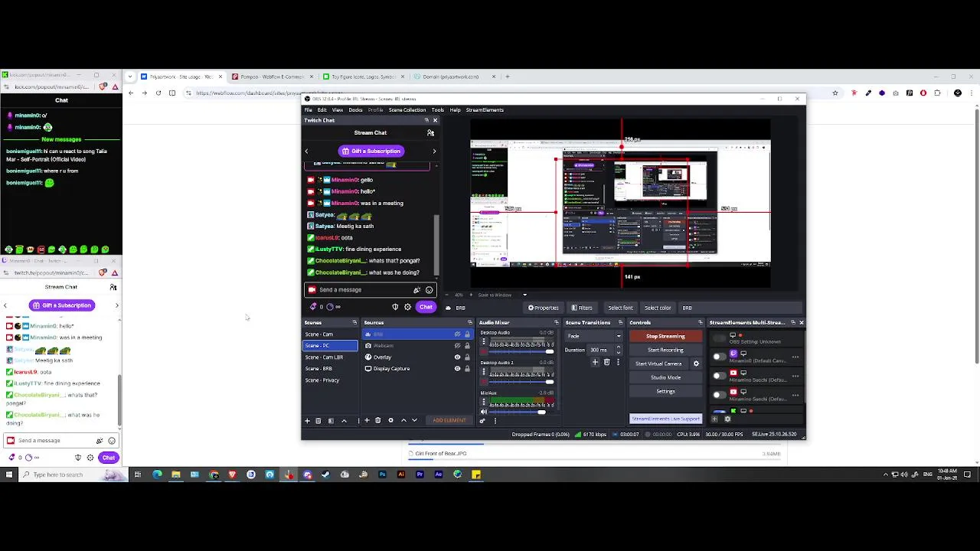This screenshot has height=551, width=980.
Task: Open Twitch chat settings gear in OBS dock
Action: [x=407, y=307]
